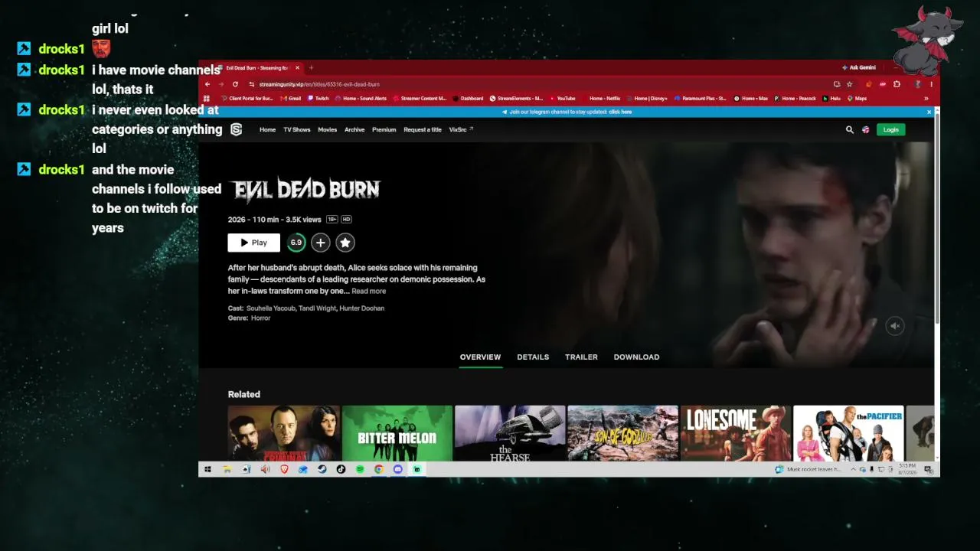980x551 pixels.
Task: Switch to Chrome in the taskbar
Action: [379, 469]
